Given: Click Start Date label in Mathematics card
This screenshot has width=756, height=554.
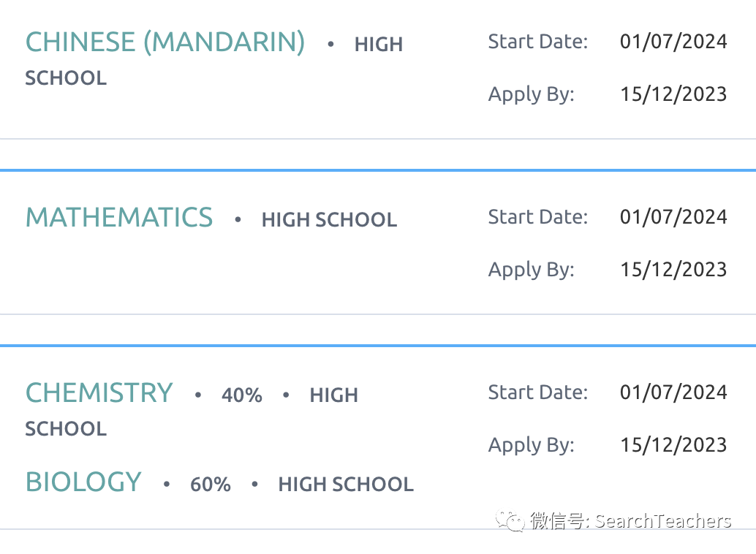Looking at the screenshot, I should coord(538,217).
